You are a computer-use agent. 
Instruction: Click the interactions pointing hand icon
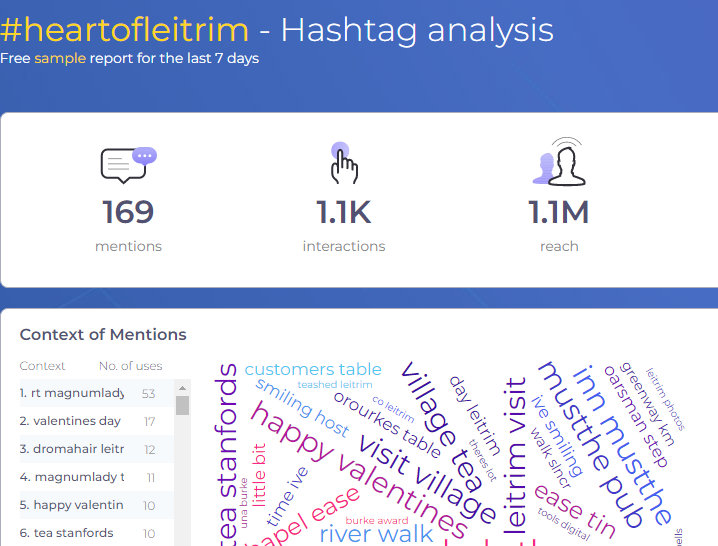(343, 163)
